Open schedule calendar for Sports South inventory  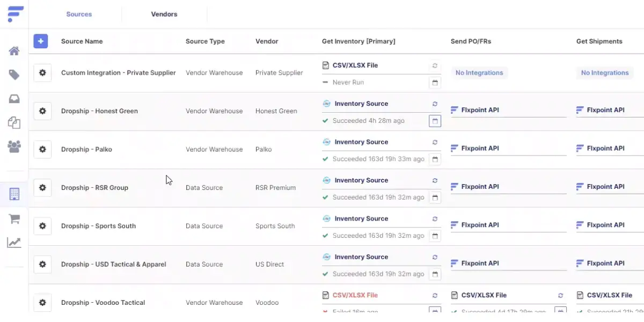[x=435, y=236]
